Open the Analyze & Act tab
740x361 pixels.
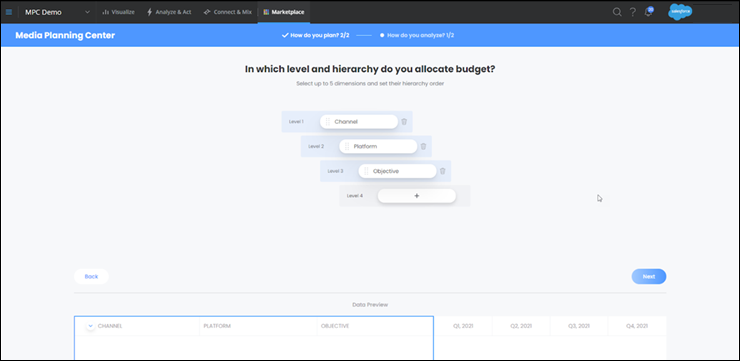click(169, 12)
